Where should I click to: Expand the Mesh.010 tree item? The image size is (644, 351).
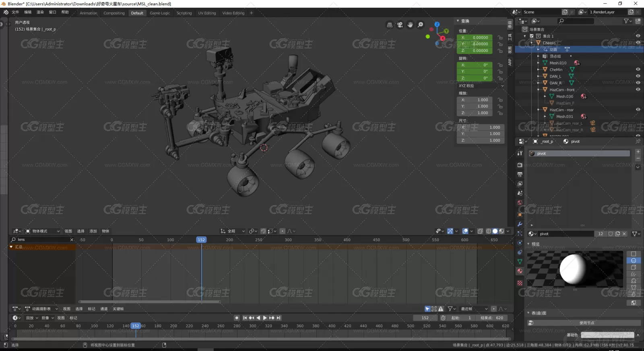[539, 63]
